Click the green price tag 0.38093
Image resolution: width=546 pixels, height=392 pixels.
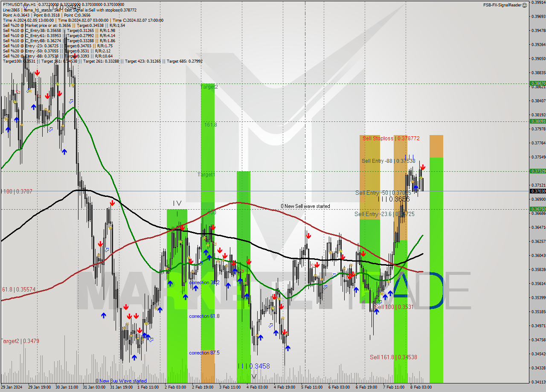[537, 121]
